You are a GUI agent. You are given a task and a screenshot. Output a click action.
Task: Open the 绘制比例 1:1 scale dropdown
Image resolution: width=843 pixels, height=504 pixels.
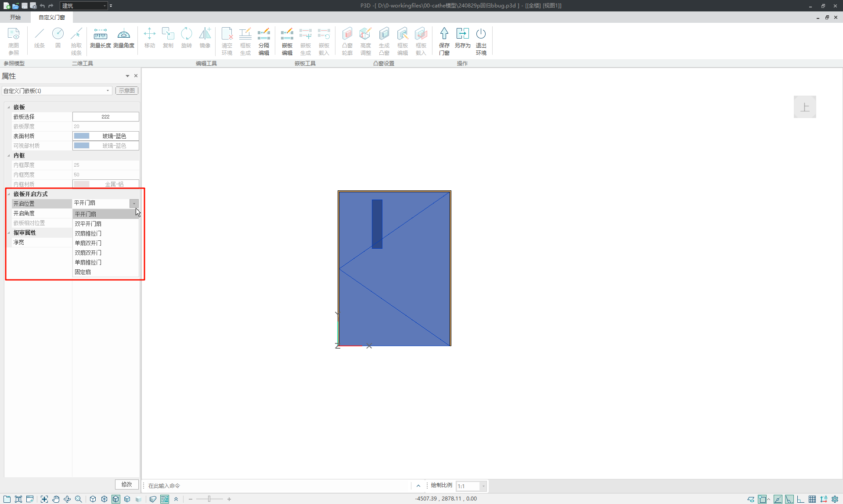point(483,486)
